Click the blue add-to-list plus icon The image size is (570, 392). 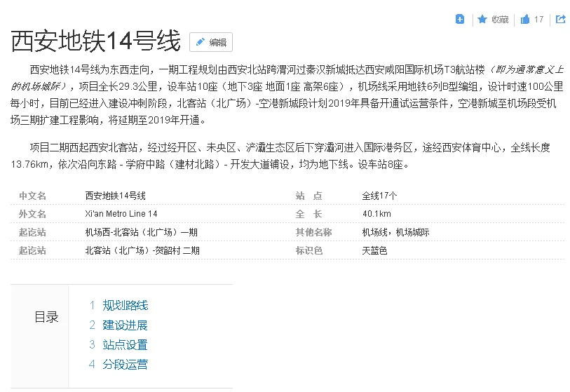coord(459,19)
